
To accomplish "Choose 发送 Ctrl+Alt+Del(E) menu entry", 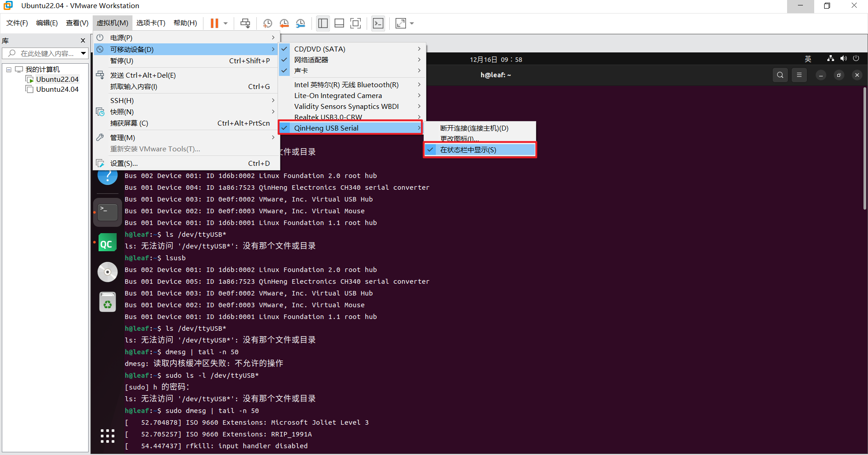I will (x=186, y=75).
